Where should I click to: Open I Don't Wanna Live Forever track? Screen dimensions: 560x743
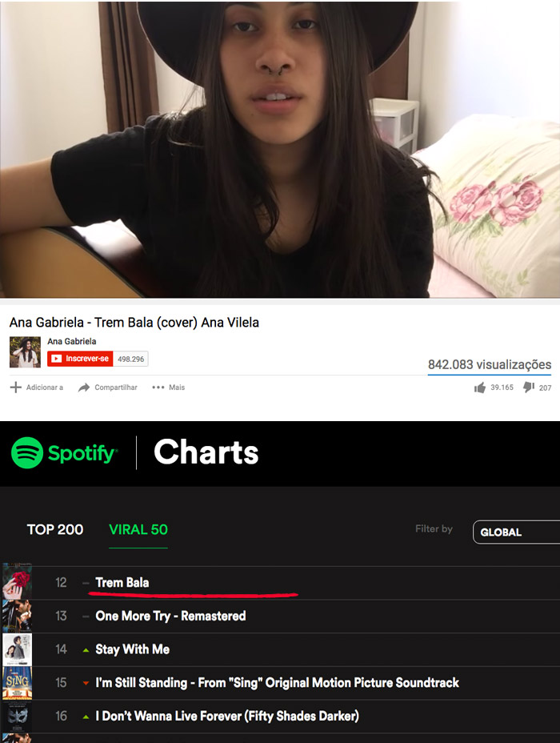[227, 716]
